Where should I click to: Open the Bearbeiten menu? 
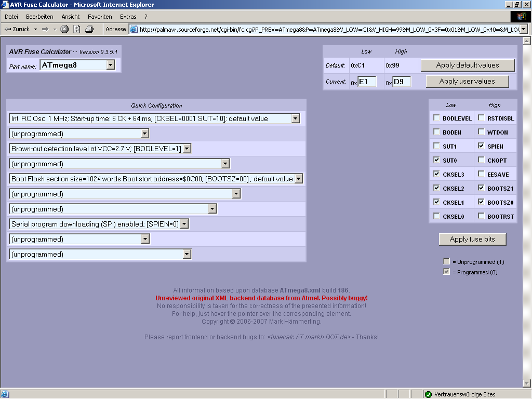click(x=39, y=17)
